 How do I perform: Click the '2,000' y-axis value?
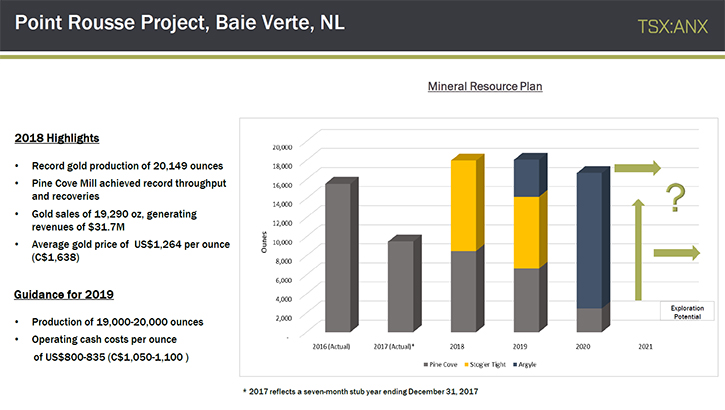(284, 318)
